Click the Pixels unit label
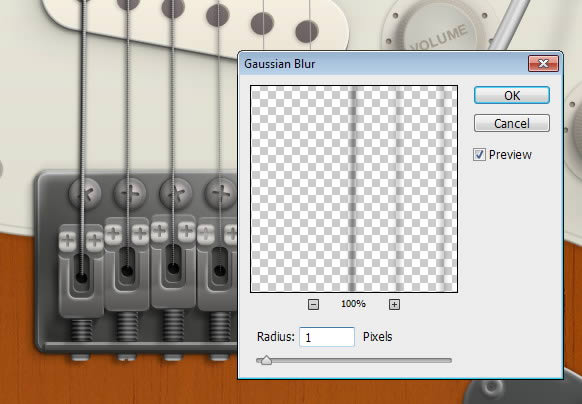 (377, 337)
